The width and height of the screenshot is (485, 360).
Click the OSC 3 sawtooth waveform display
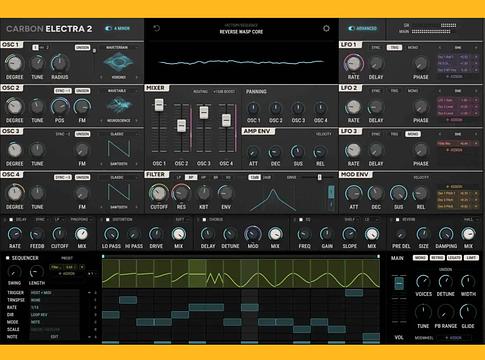pos(119,149)
